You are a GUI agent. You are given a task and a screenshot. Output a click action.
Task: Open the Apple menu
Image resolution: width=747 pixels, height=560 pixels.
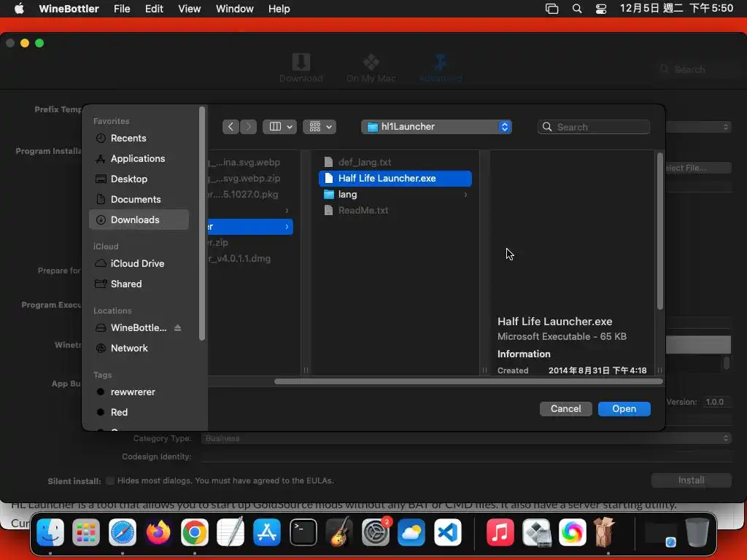click(x=19, y=9)
